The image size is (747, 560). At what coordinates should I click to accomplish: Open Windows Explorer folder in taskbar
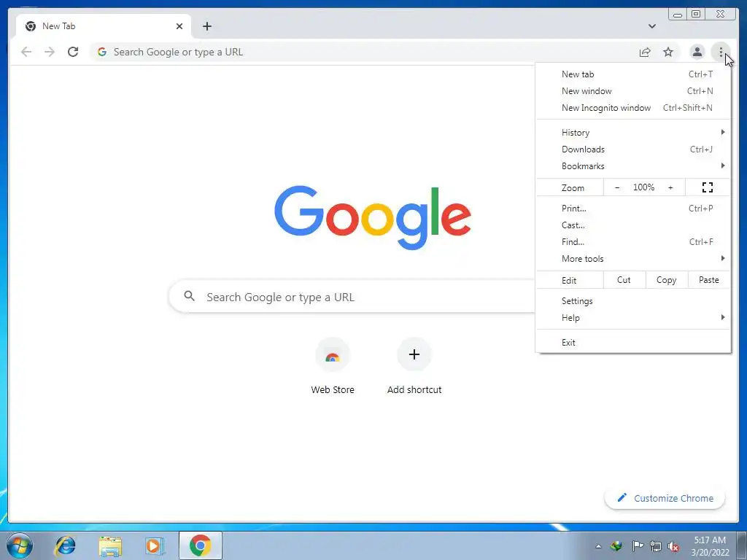coord(110,545)
